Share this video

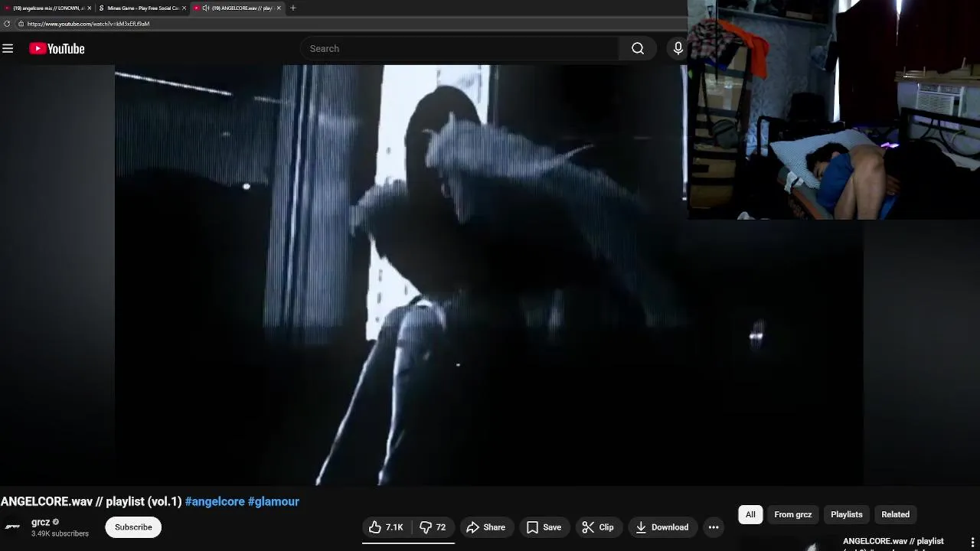[x=485, y=527]
